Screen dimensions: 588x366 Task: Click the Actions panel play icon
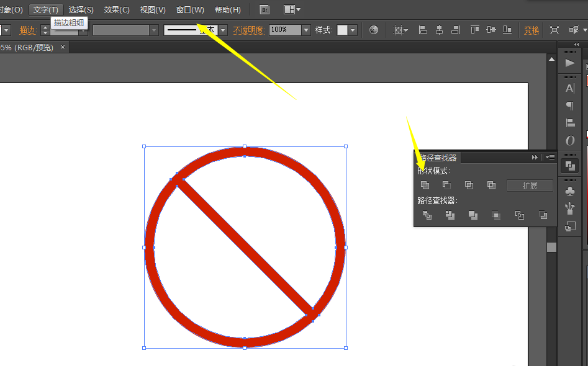pos(570,62)
